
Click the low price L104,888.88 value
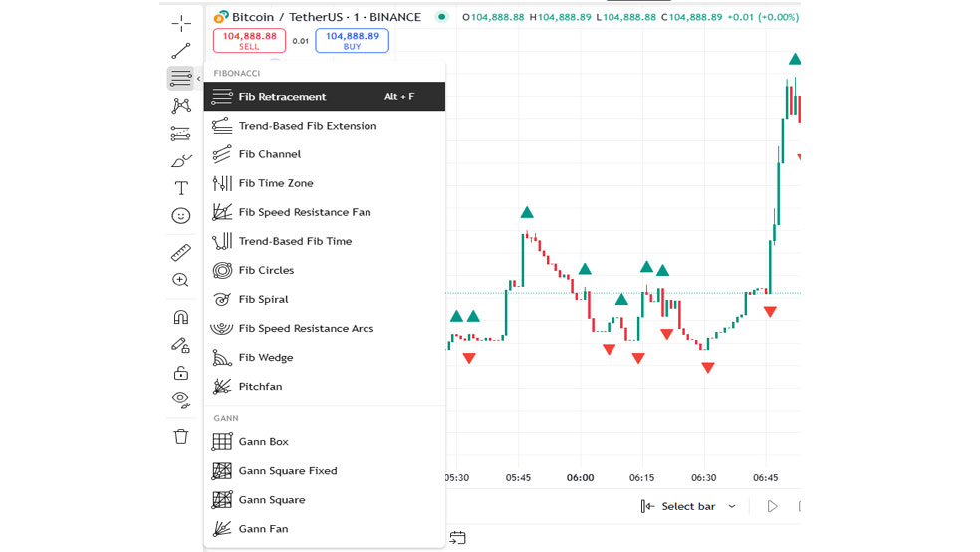pos(626,17)
